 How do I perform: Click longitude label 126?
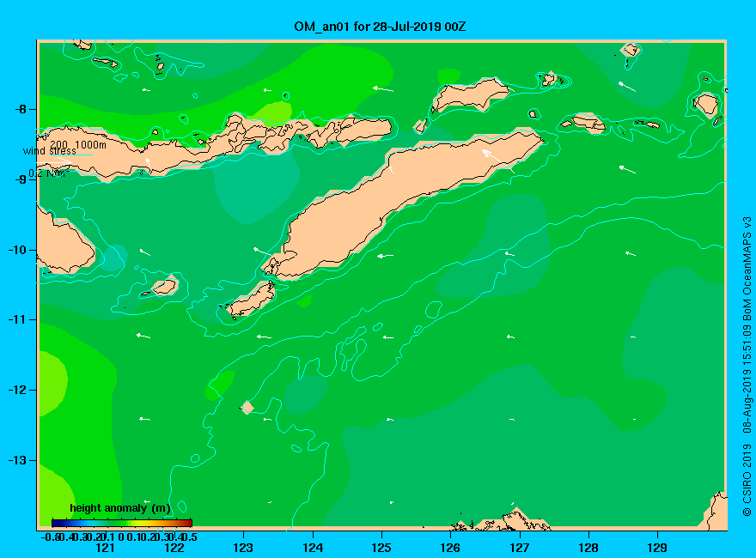click(x=450, y=548)
